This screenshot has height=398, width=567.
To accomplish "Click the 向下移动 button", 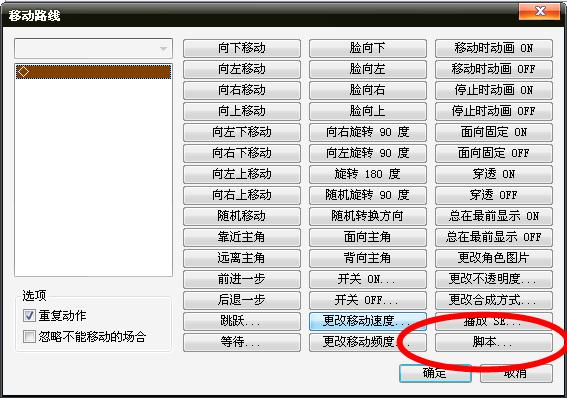I will [242, 48].
